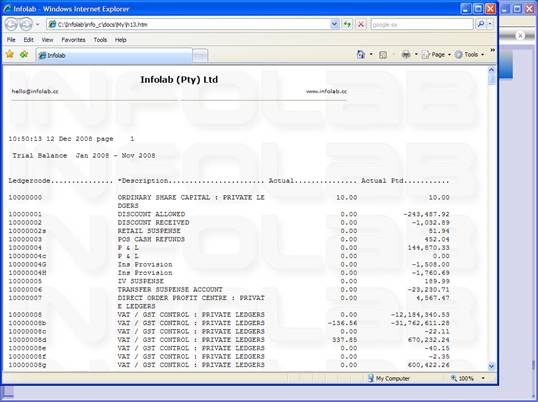Click the Google search box
Viewport: 538px width, 402px height.
click(422, 24)
